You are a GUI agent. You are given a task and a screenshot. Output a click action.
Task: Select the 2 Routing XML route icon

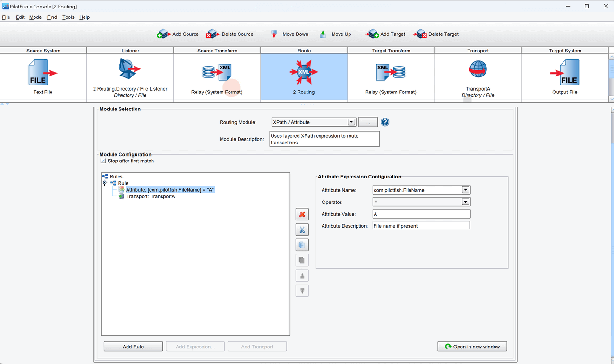click(304, 72)
